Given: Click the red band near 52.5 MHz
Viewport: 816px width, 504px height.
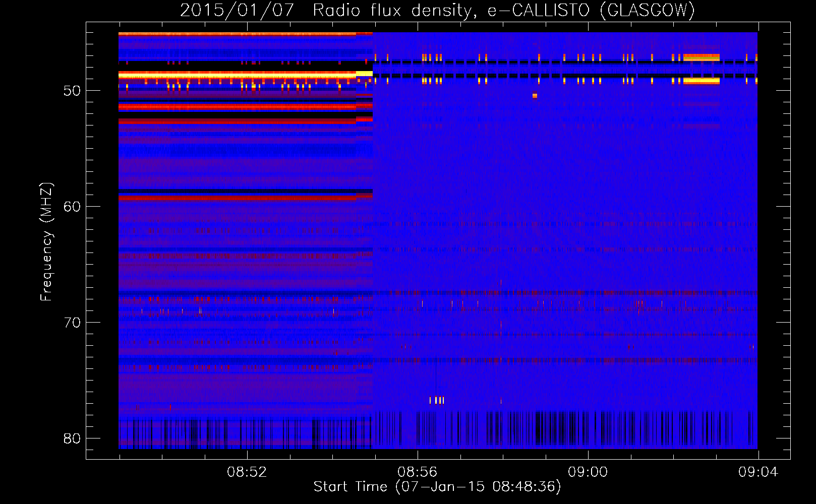Looking at the screenshot, I should click(237, 121).
